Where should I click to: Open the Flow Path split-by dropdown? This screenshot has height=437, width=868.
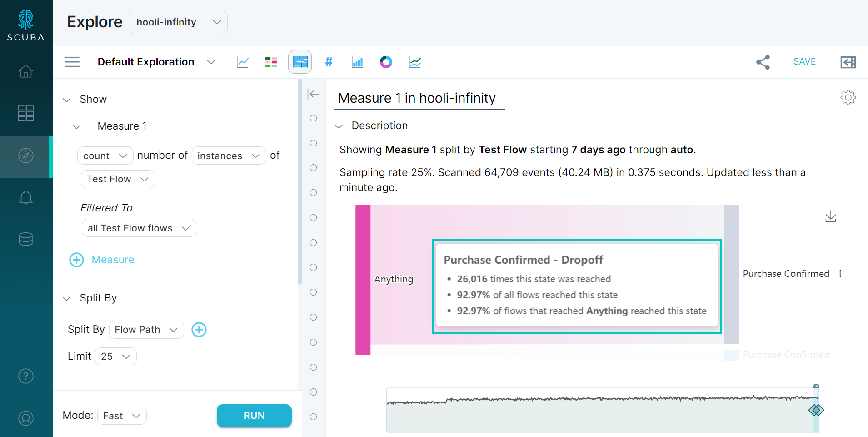coord(146,330)
